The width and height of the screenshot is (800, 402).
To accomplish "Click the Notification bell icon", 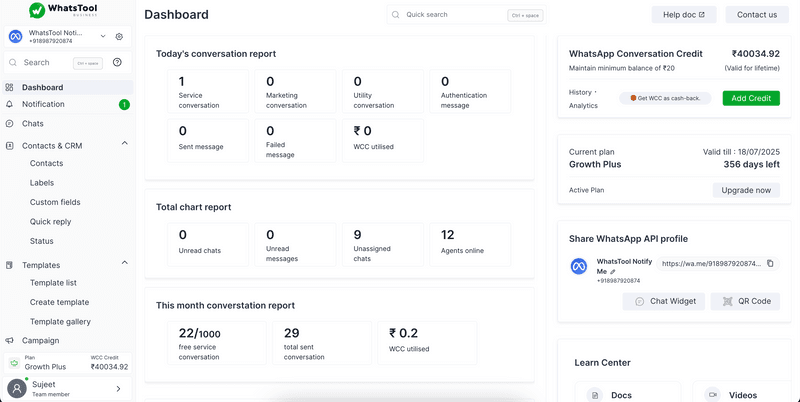I will [10, 104].
